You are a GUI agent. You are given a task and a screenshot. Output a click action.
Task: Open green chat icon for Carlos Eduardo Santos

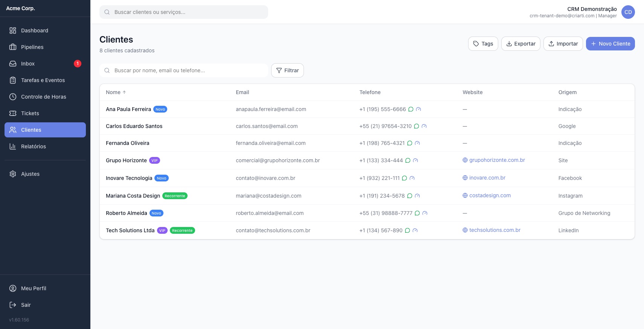click(x=417, y=126)
